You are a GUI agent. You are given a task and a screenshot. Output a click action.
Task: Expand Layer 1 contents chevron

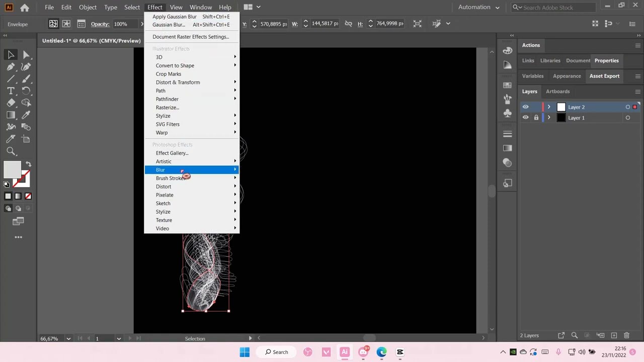[549, 118]
